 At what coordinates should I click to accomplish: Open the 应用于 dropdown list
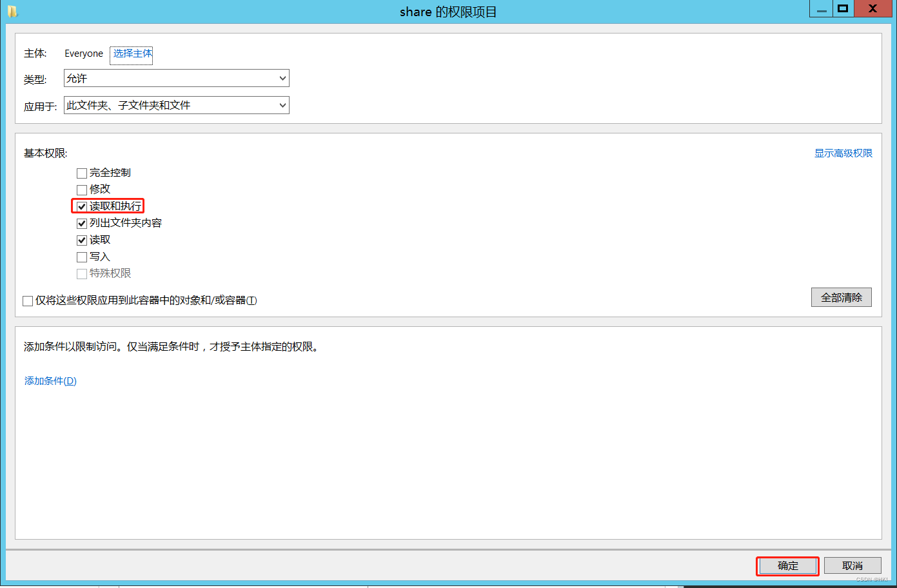(x=177, y=105)
